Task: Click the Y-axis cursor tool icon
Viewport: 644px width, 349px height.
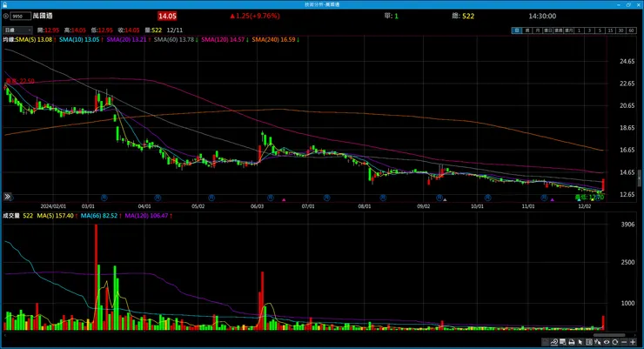Action: (598, 342)
